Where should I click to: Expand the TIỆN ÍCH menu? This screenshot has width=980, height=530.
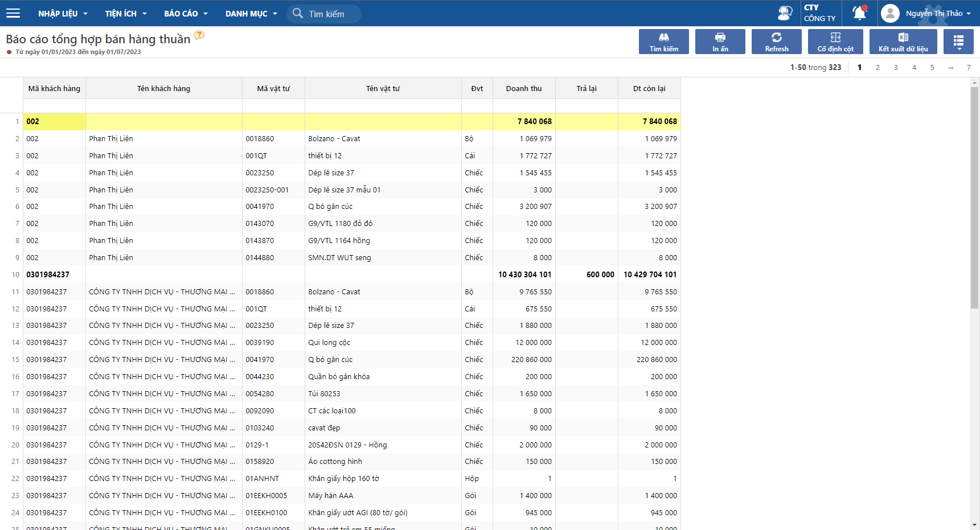(x=126, y=13)
